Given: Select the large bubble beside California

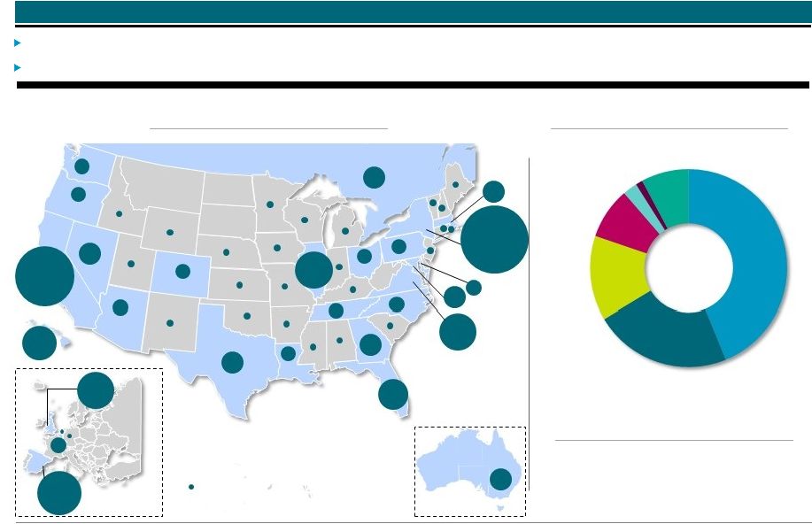Looking at the screenshot, I should click(44, 276).
